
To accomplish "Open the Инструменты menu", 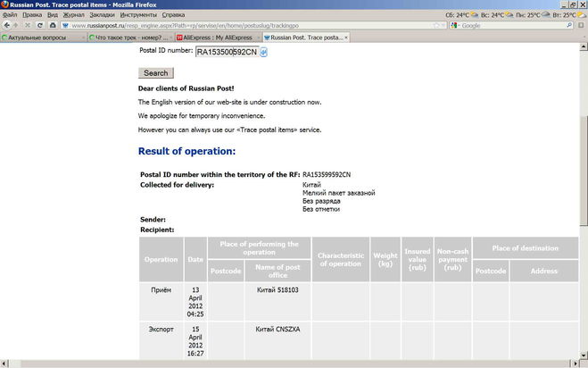I will (138, 15).
